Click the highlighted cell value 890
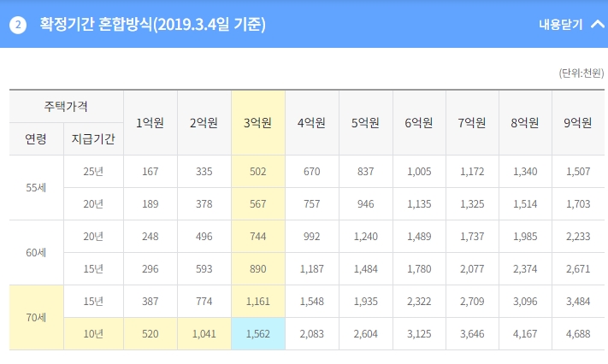 (x=258, y=269)
